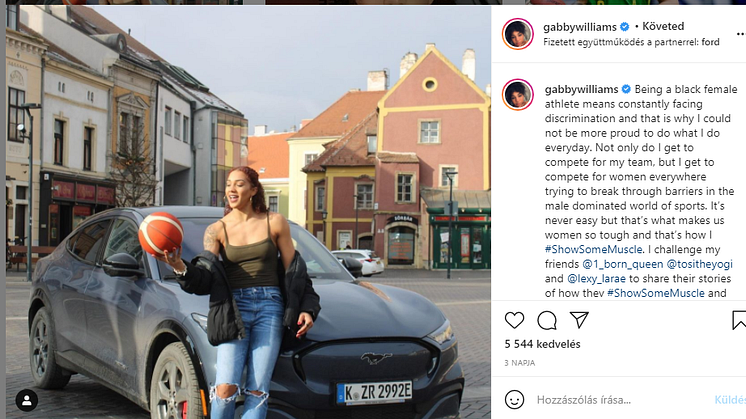Screen dimensions: 746x419
Task: Open gabbywilliams profile picture in the header
Action: (518, 34)
